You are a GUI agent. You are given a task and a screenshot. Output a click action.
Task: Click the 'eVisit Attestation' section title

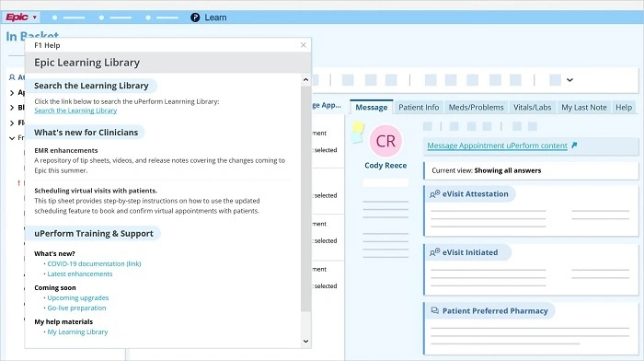click(476, 194)
